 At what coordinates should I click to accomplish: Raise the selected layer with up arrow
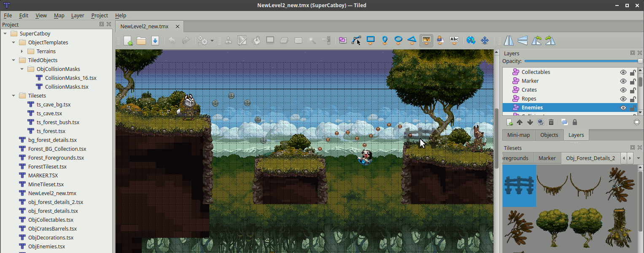(x=519, y=122)
